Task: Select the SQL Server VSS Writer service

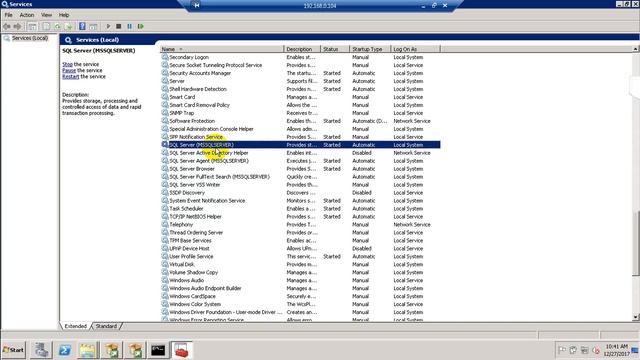Action: click(x=195, y=184)
